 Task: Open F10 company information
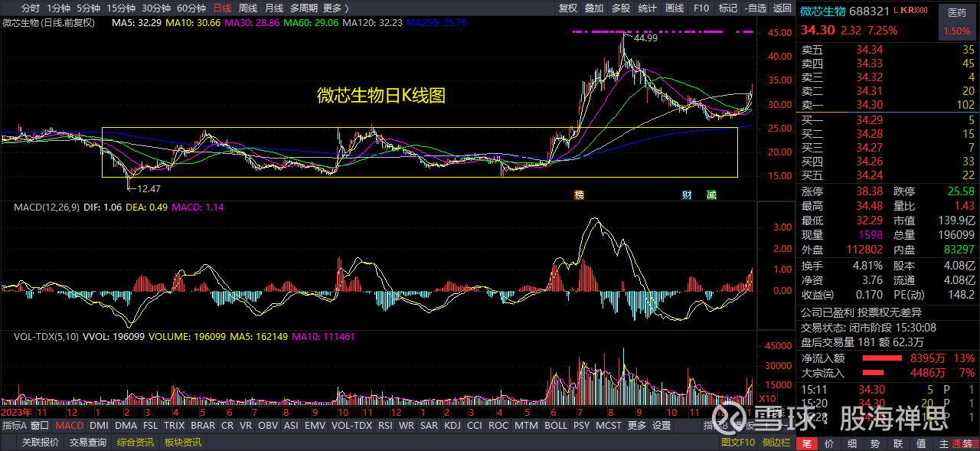(x=701, y=8)
